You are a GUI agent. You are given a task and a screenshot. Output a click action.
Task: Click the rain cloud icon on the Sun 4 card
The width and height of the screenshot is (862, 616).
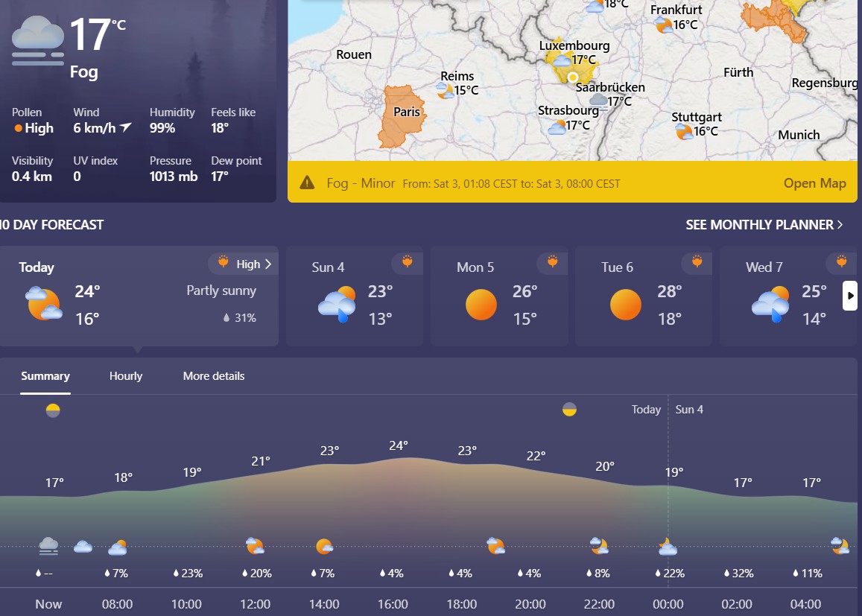pos(337,304)
